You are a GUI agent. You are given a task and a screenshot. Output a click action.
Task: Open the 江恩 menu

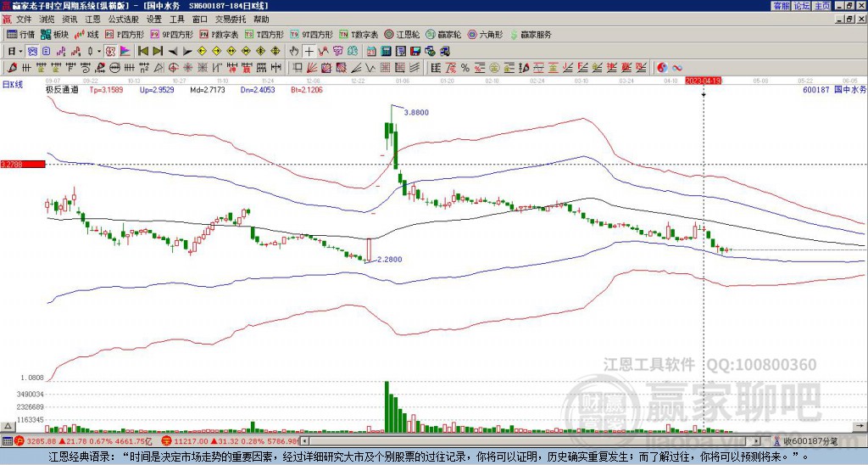tap(92, 20)
